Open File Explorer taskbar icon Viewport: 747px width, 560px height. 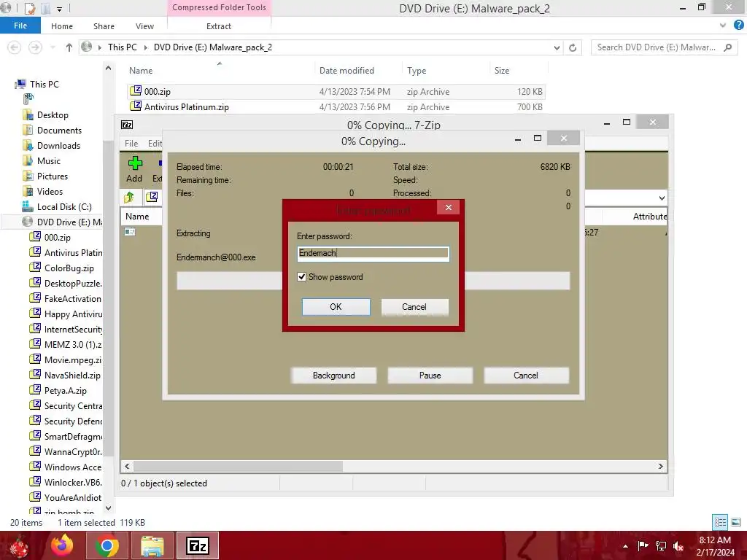pos(152,545)
